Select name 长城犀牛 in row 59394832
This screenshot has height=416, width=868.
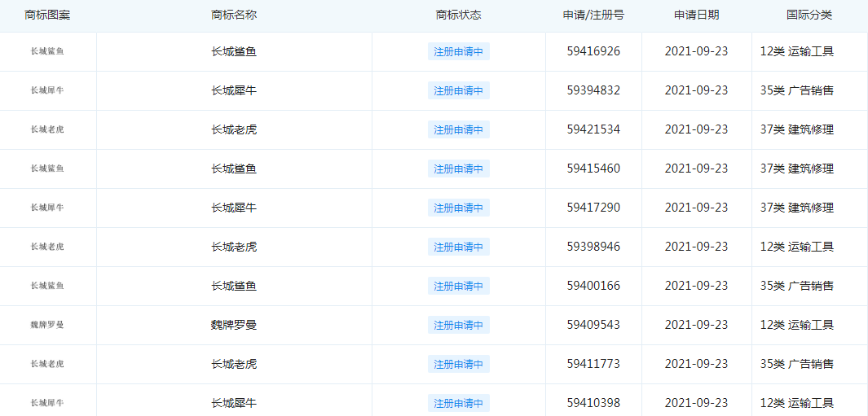click(234, 90)
